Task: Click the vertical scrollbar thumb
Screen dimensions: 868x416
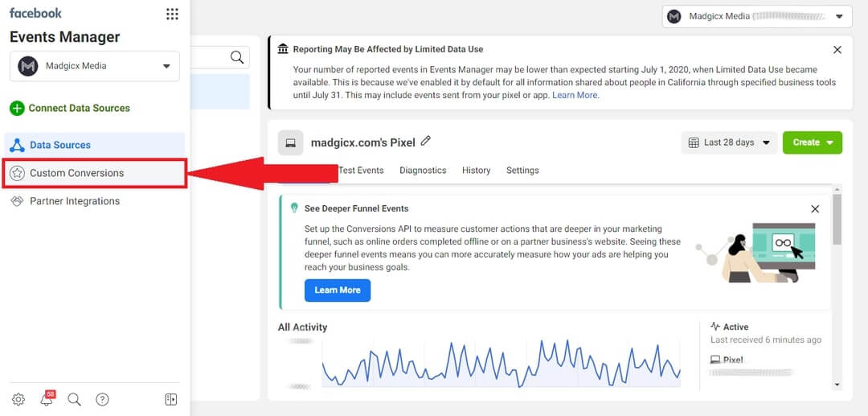Action: (837, 219)
